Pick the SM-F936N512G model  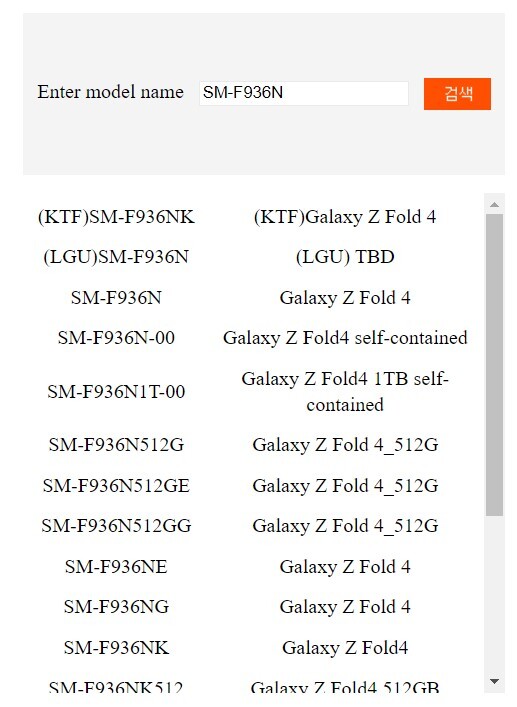pyautogui.click(x=116, y=445)
